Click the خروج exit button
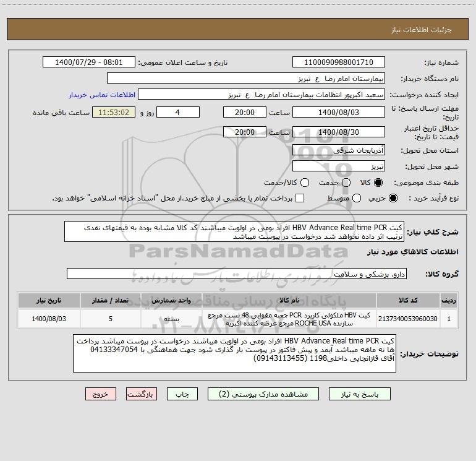476x461 pixels. tap(101, 394)
